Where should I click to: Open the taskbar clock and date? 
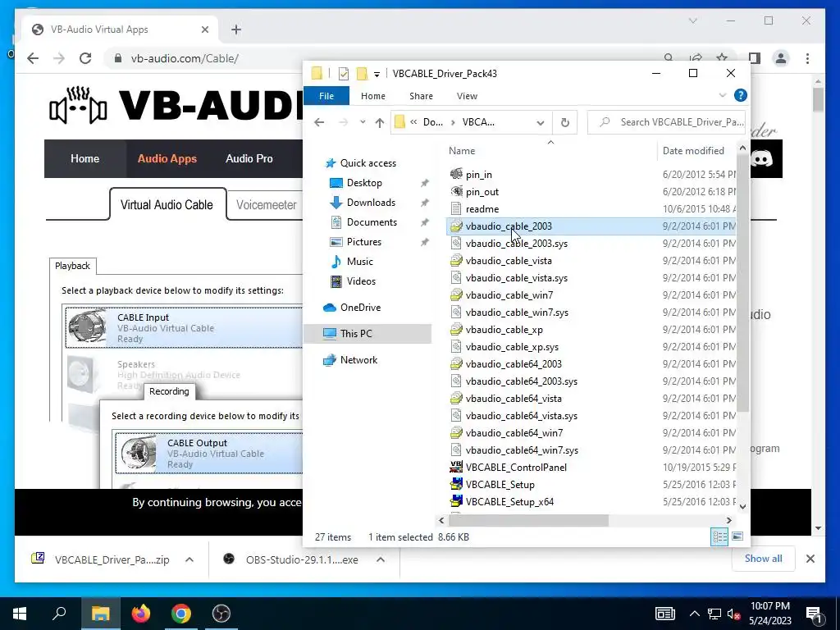pos(769,614)
